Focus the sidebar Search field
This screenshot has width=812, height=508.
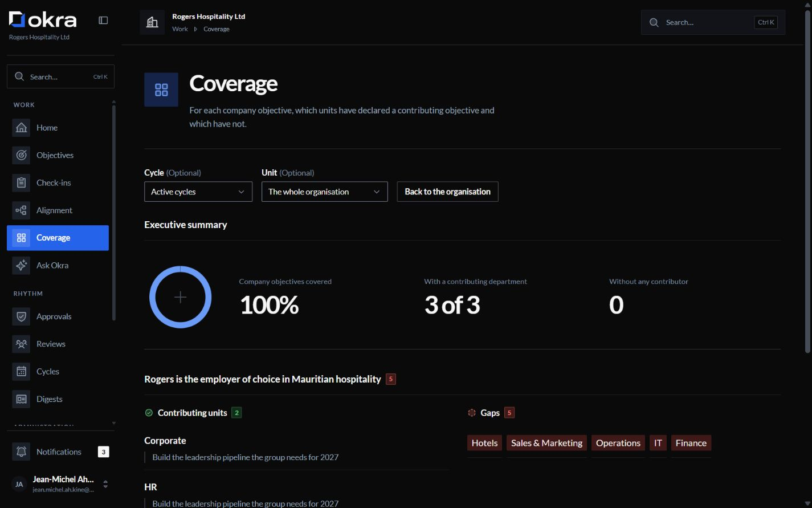[x=60, y=76]
